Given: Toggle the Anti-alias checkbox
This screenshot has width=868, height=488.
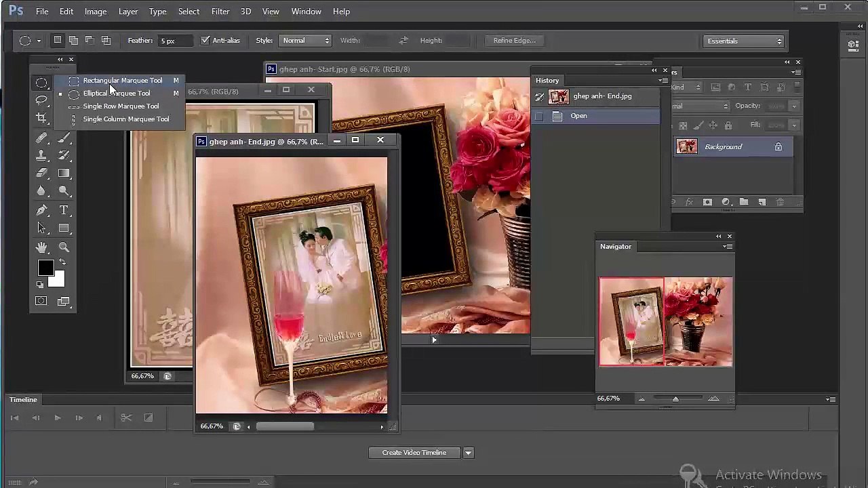Looking at the screenshot, I should point(205,41).
